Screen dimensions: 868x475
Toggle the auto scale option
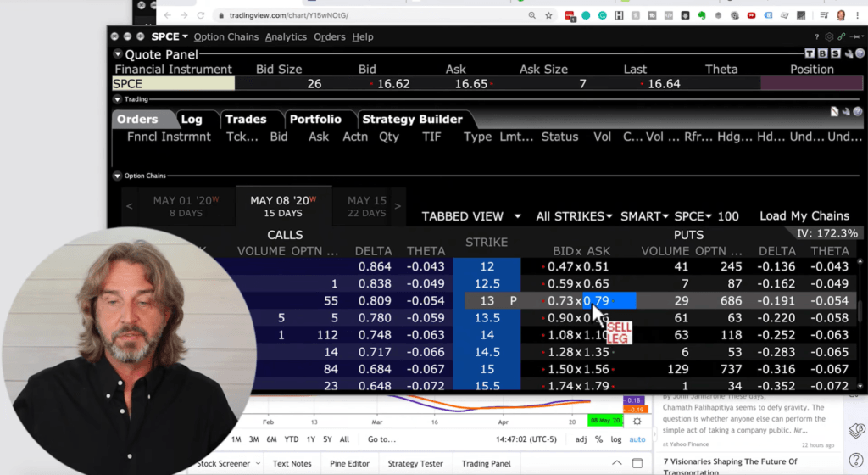[x=637, y=439]
